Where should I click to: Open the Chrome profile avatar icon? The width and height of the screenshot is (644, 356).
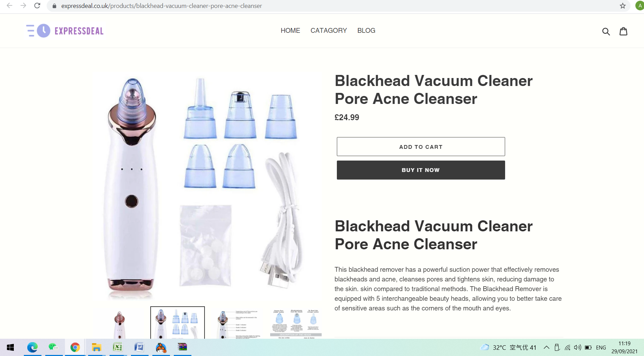point(640,6)
